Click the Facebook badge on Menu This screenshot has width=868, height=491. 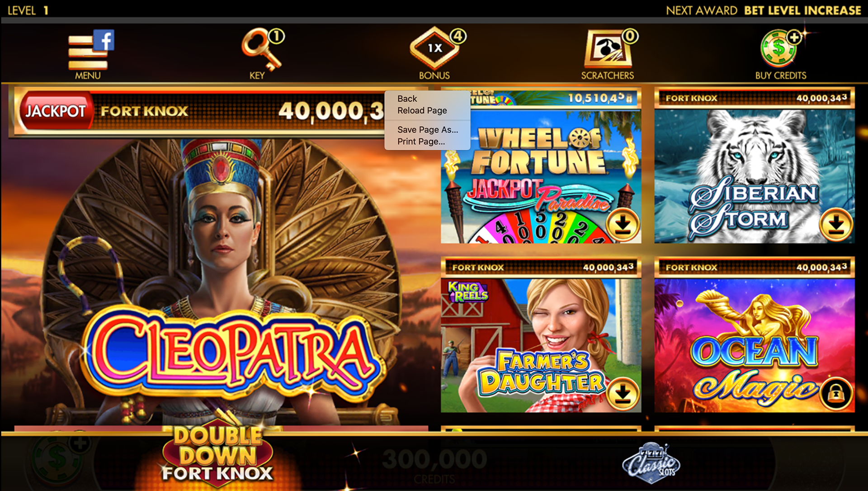point(104,40)
